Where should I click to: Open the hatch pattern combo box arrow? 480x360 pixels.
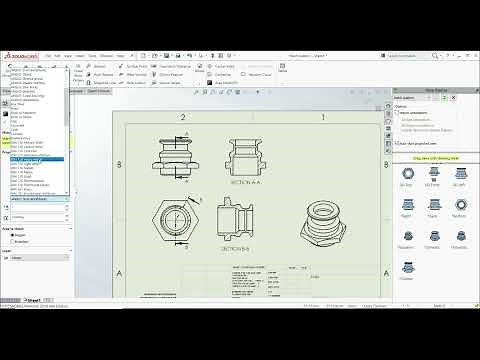[x=66, y=199]
